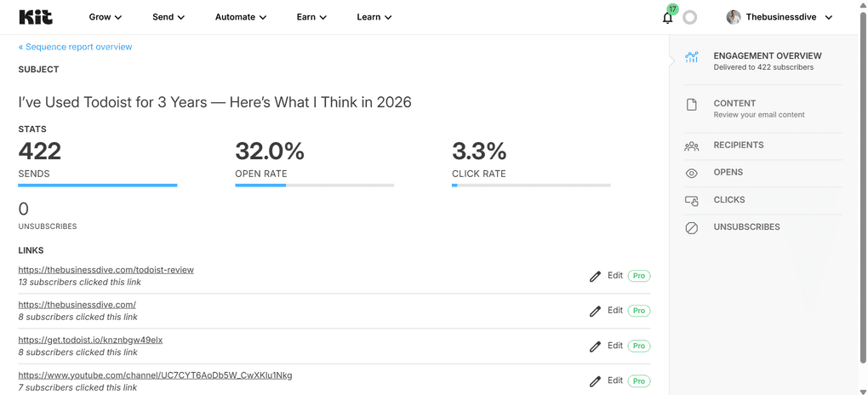Click the Unsubscribes blocked icon

click(691, 227)
